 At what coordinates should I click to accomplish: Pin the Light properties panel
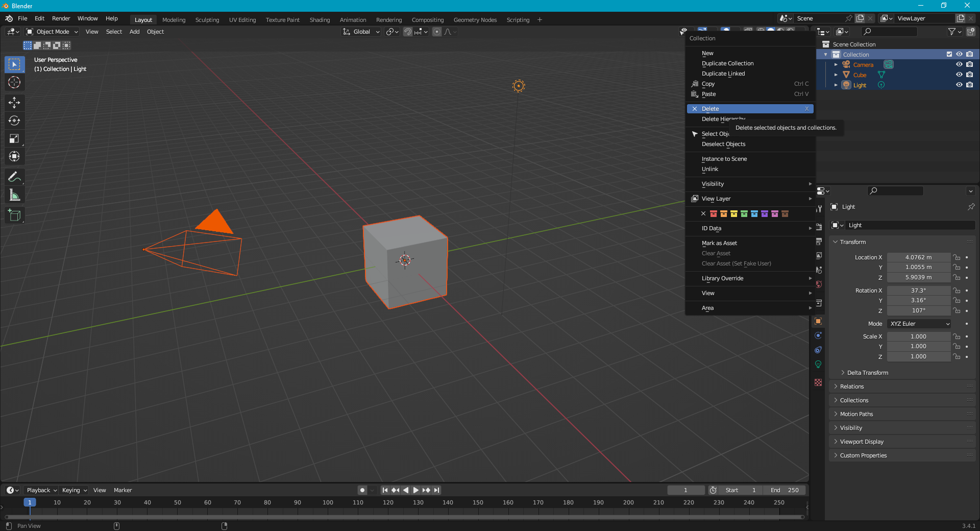[971, 207]
